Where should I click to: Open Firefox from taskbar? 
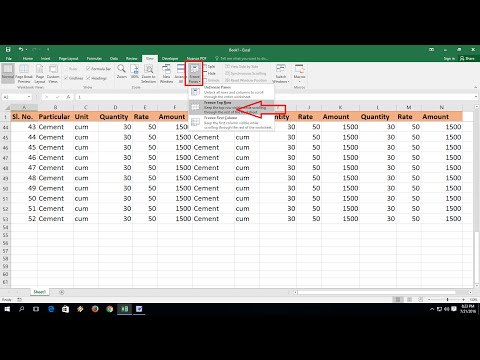pos(95,309)
